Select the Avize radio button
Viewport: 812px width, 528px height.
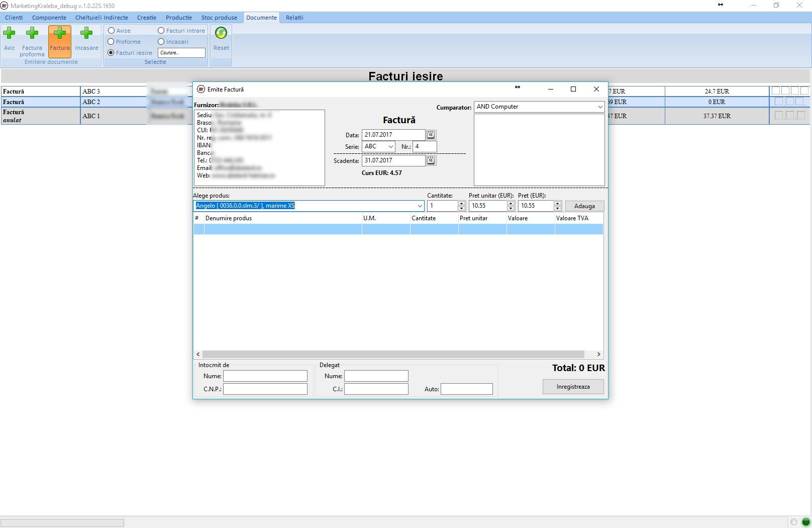(111, 31)
